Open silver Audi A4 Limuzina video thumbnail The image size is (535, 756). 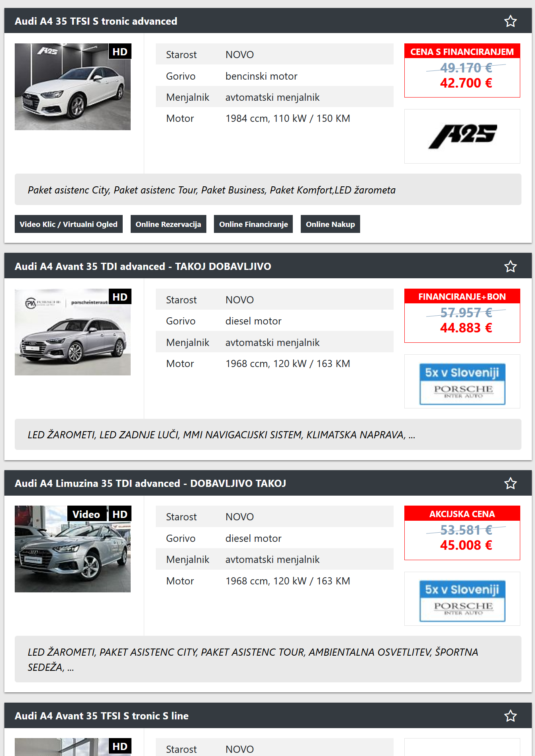pyautogui.click(x=73, y=549)
